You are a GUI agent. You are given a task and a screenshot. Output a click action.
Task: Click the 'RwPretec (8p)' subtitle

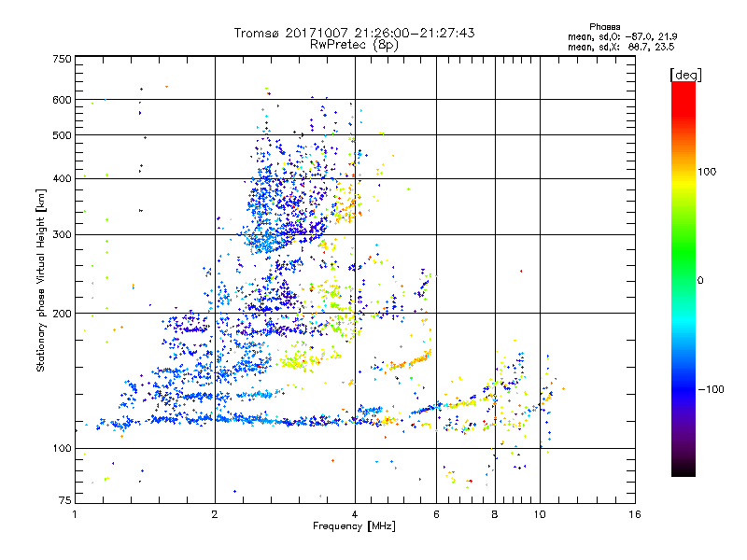point(354,45)
